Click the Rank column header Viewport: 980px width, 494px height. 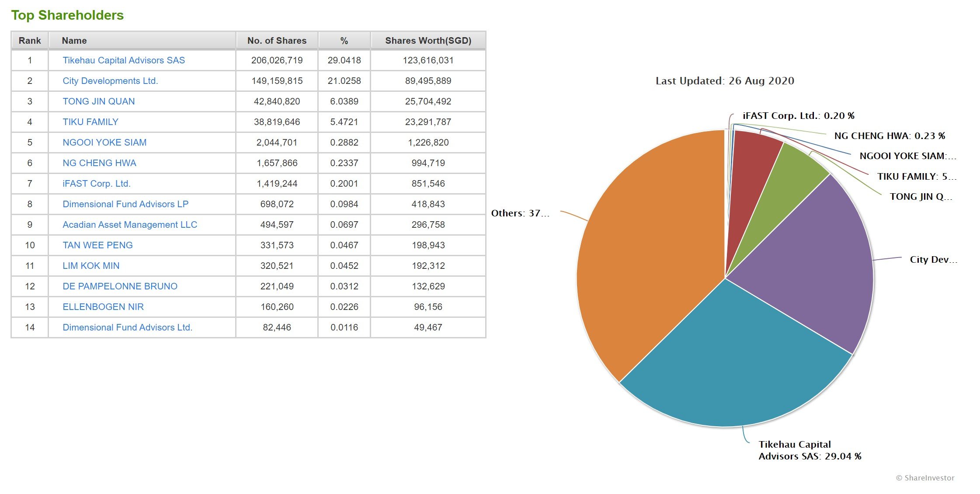pos(30,41)
